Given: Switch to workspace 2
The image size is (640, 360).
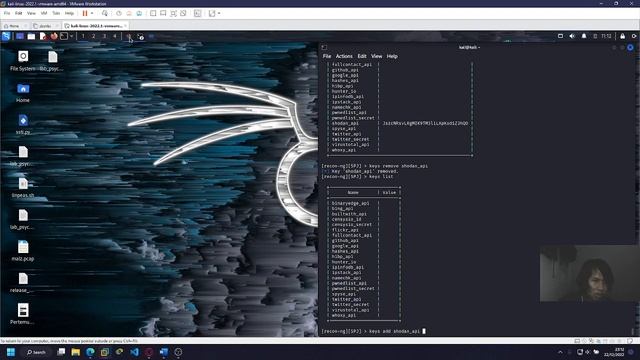Looking at the screenshot, I should (93, 36).
